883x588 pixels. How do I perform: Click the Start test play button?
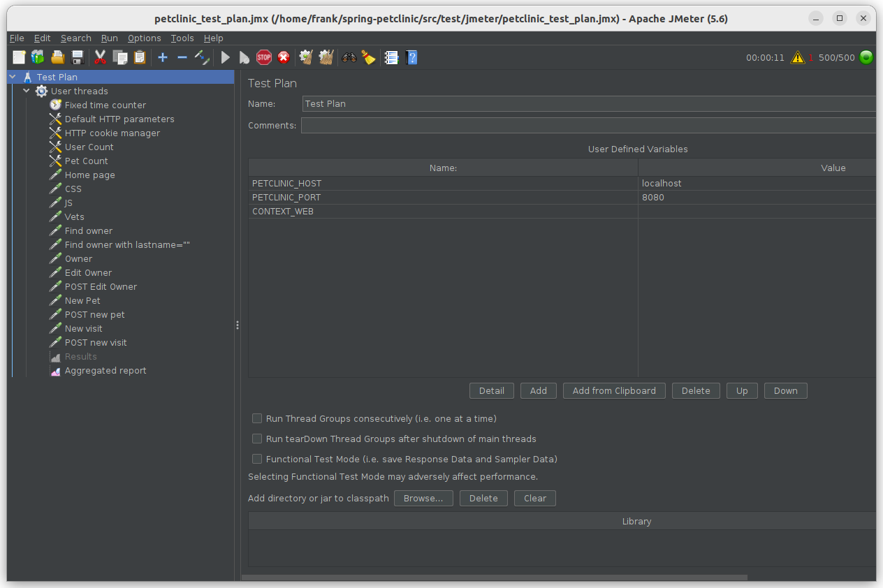[225, 57]
